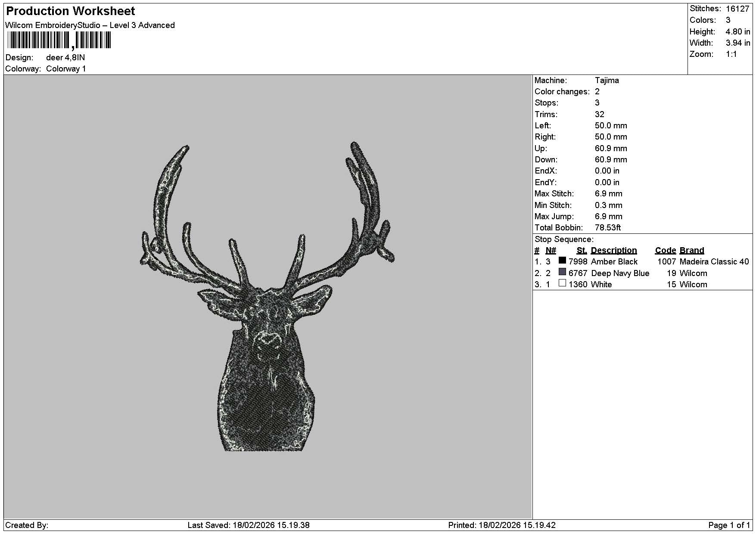Click the Colors value '3' in header
The width and height of the screenshot is (756, 534).
[728, 20]
